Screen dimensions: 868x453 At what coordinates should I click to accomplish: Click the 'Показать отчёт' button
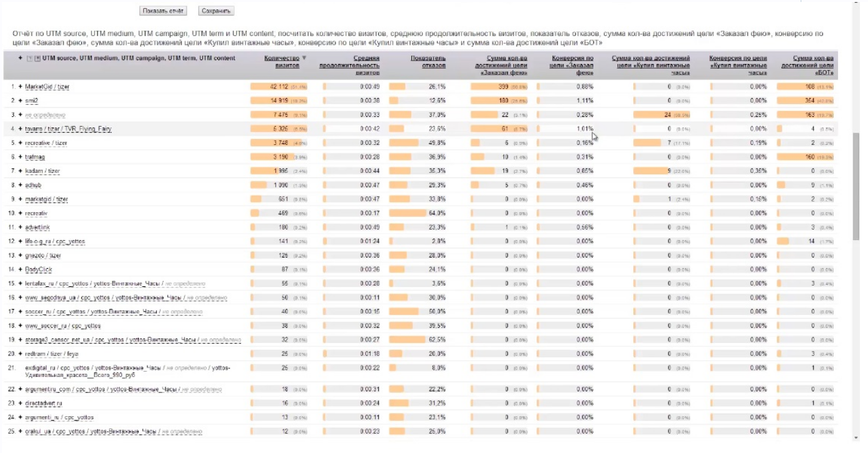(x=163, y=11)
